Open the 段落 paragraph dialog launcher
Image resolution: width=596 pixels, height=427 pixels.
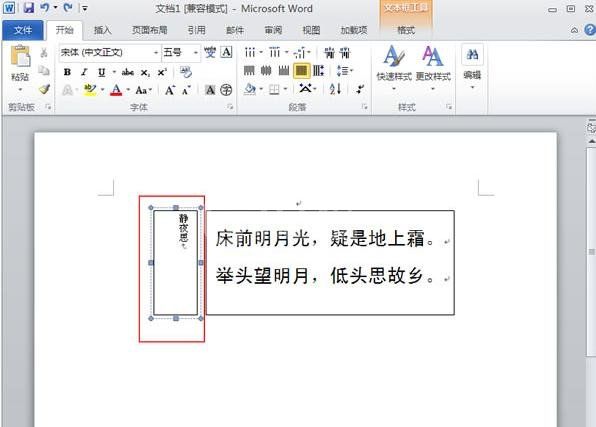click(x=365, y=107)
